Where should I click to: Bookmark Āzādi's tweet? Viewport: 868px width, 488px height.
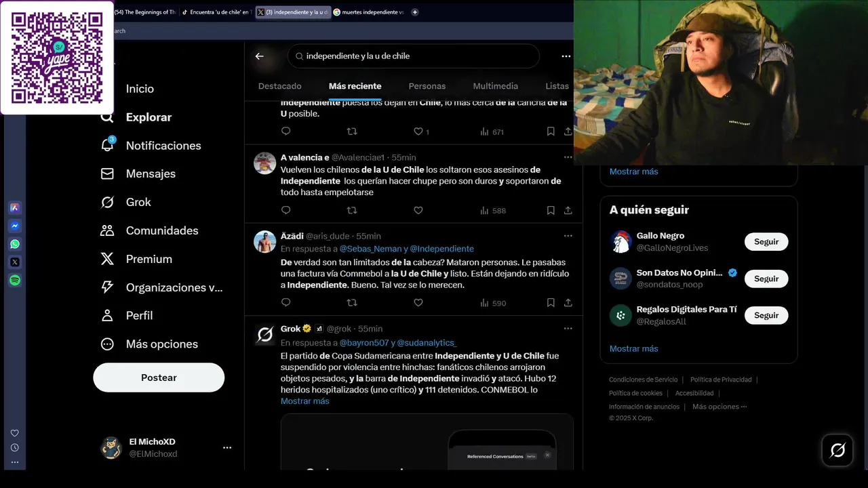pyautogui.click(x=551, y=303)
